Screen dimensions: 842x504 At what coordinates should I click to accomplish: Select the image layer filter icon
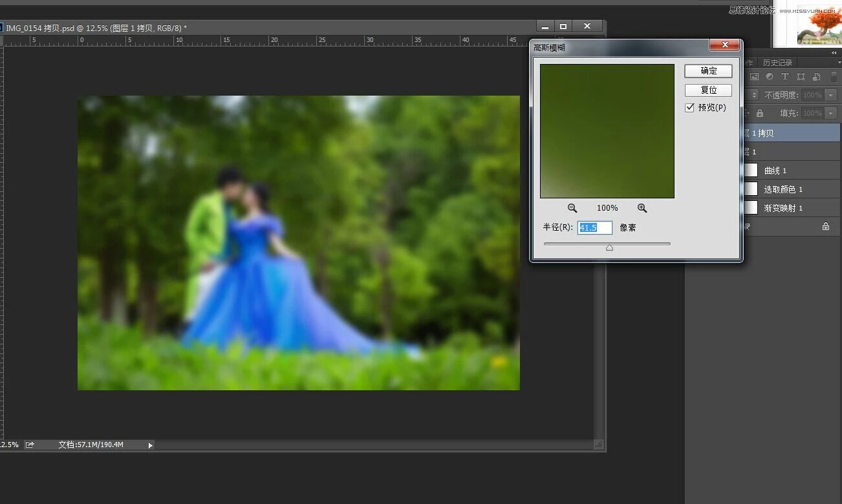754,77
